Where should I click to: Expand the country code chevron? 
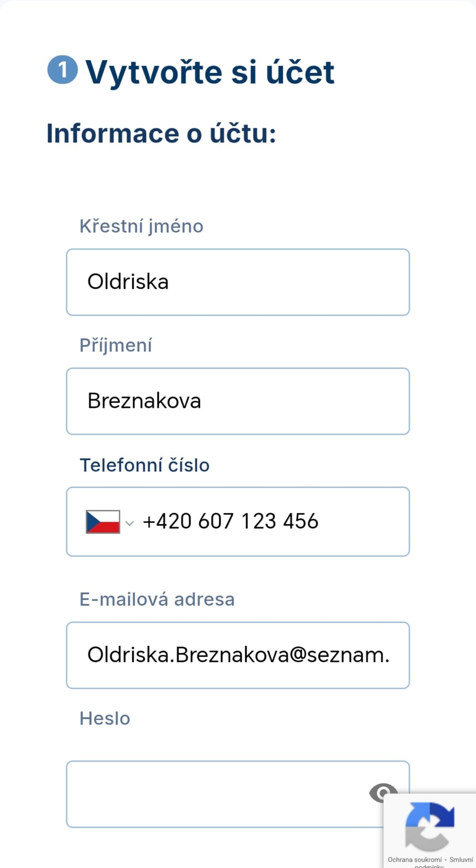coord(129,523)
